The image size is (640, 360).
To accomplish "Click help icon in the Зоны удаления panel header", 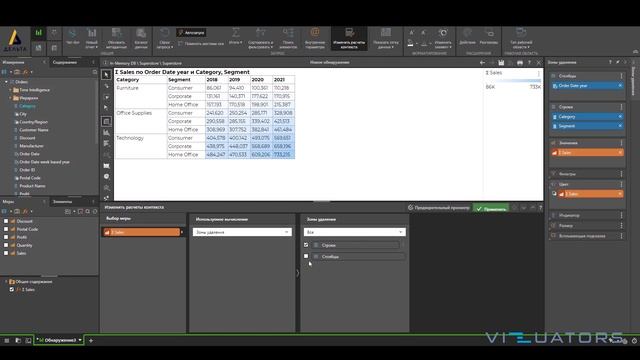I will point(610,62).
